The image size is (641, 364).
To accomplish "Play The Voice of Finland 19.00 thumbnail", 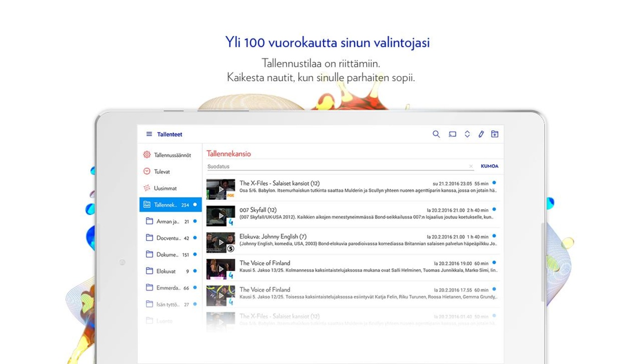I will coord(221,269).
